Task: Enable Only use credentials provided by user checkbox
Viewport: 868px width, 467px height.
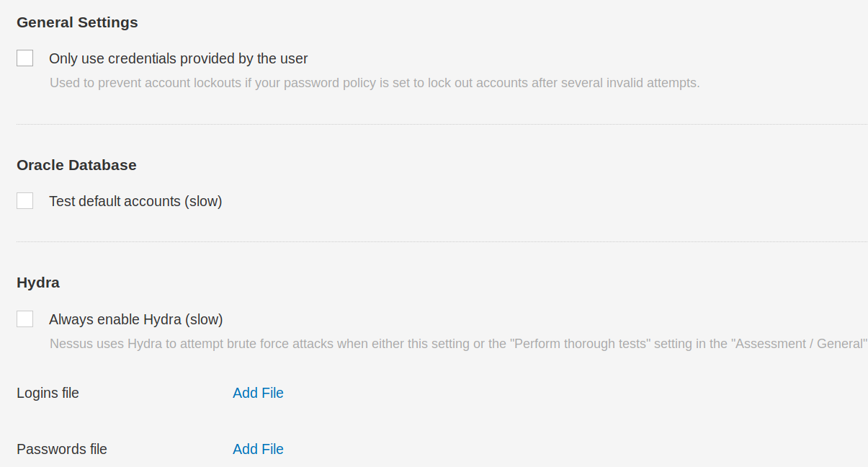Action: pos(25,58)
